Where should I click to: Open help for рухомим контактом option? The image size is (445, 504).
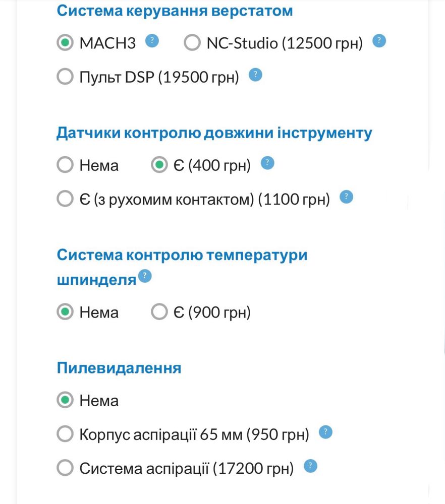[x=347, y=197]
